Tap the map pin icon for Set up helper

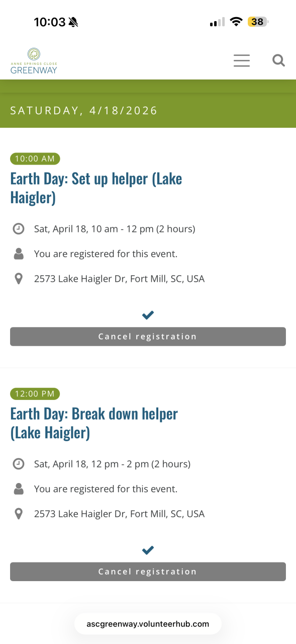point(19,279)
